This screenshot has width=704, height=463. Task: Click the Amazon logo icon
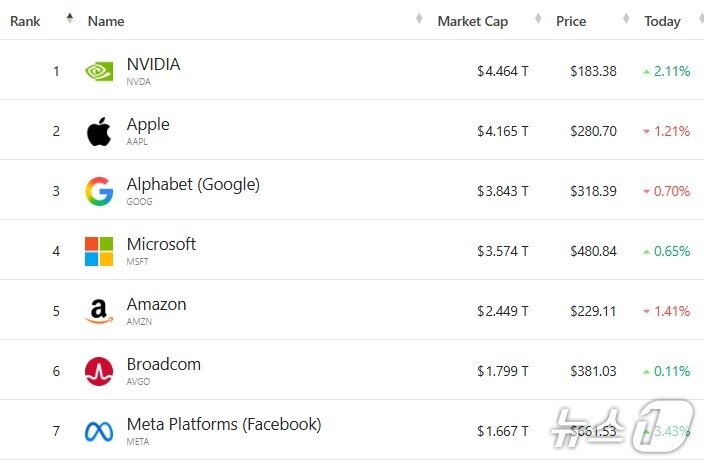99,311
